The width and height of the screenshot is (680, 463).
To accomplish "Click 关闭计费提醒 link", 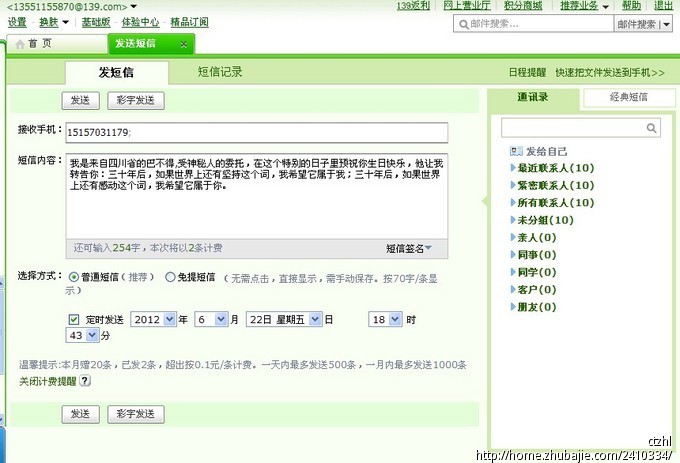I will point(48,381).
